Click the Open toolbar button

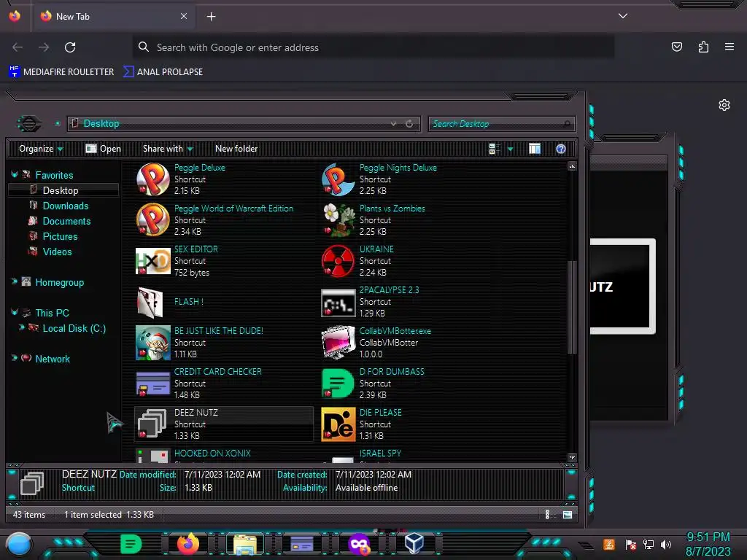point(103,149)
